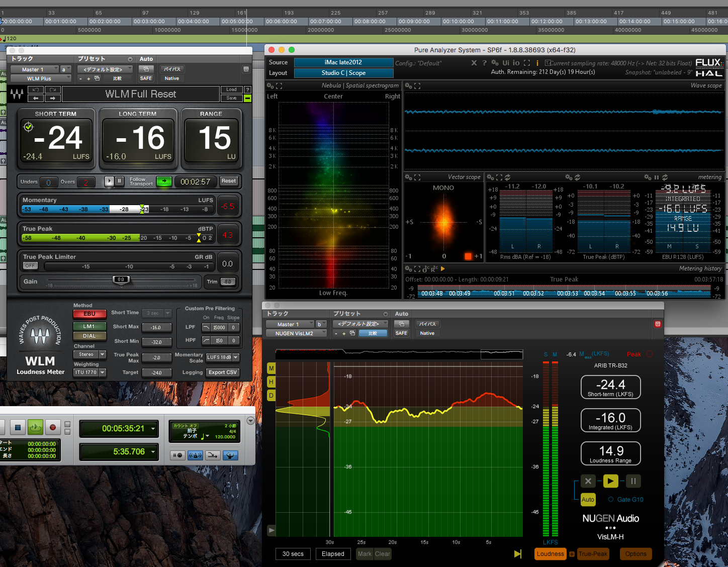
Task: Open WLM help question mark icon
Action: pyautogui.click(x=247, y=89)
